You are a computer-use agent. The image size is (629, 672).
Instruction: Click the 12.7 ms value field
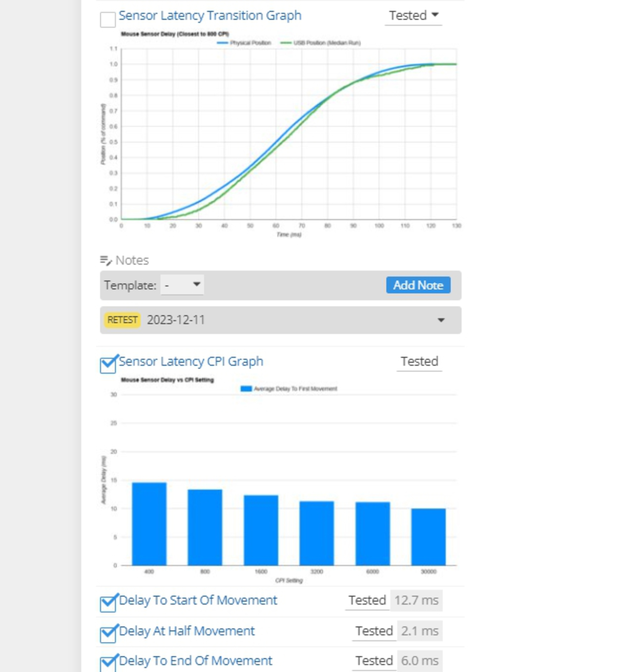click(416, 600)
